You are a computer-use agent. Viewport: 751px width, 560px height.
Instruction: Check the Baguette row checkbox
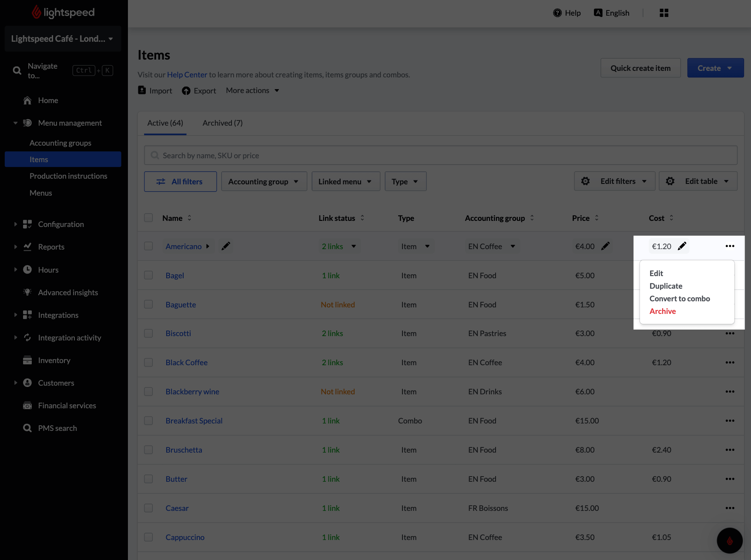pos(148,304)
